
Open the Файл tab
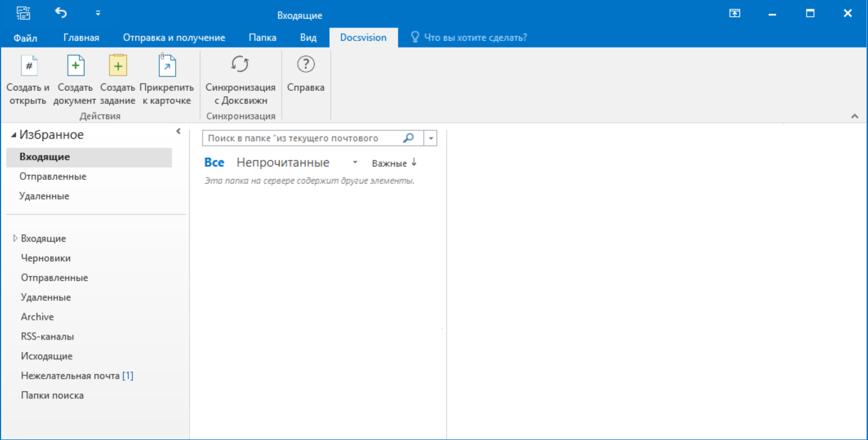(x=25, y=38)
